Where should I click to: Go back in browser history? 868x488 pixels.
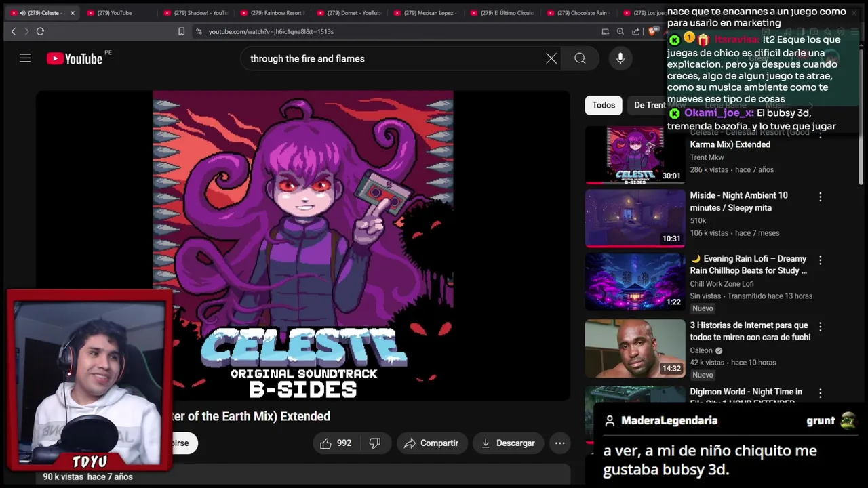click(x=13, y=31)
